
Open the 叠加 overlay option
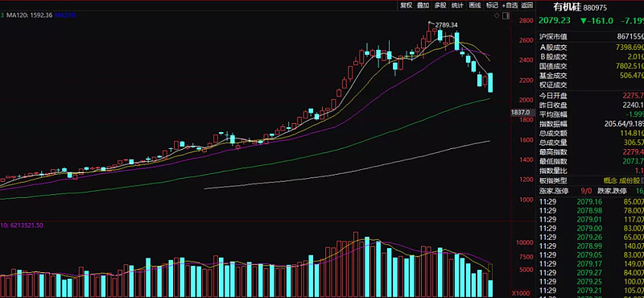(423, 6)
